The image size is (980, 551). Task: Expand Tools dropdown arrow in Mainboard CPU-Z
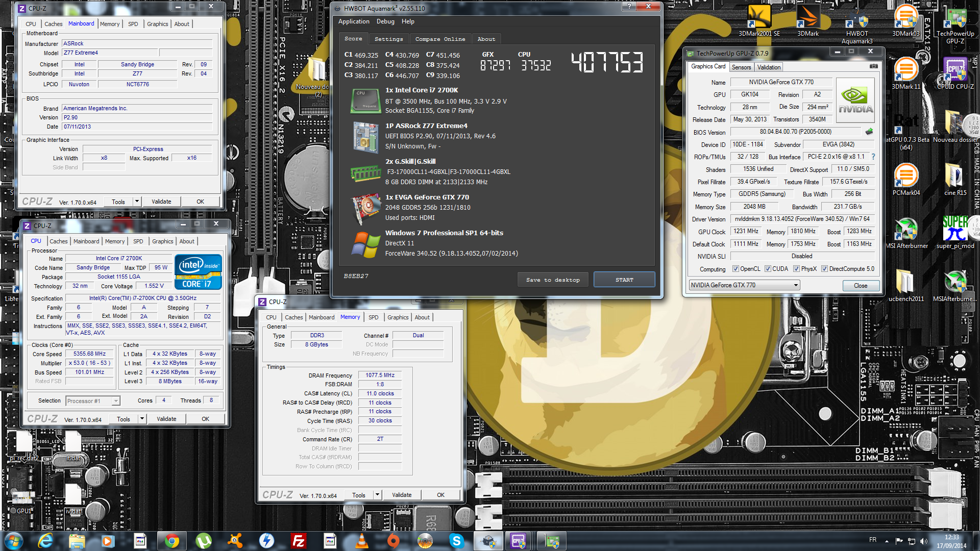click(x=136, y=202)
